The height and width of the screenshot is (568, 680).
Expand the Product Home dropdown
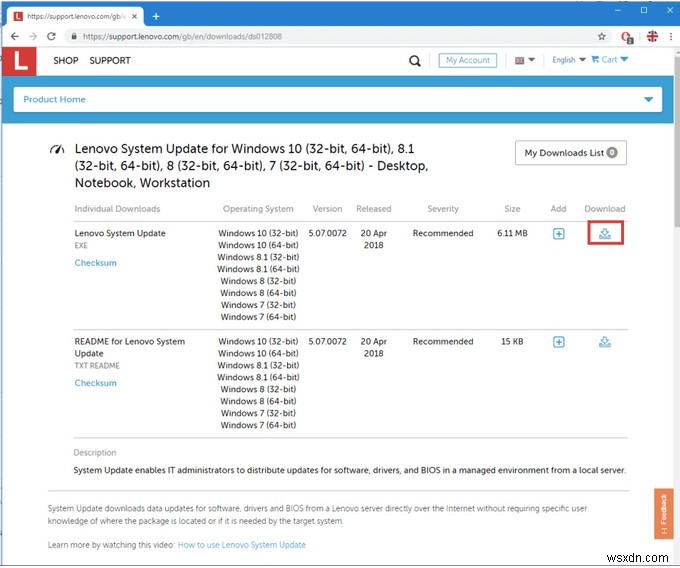pos(649,100)
